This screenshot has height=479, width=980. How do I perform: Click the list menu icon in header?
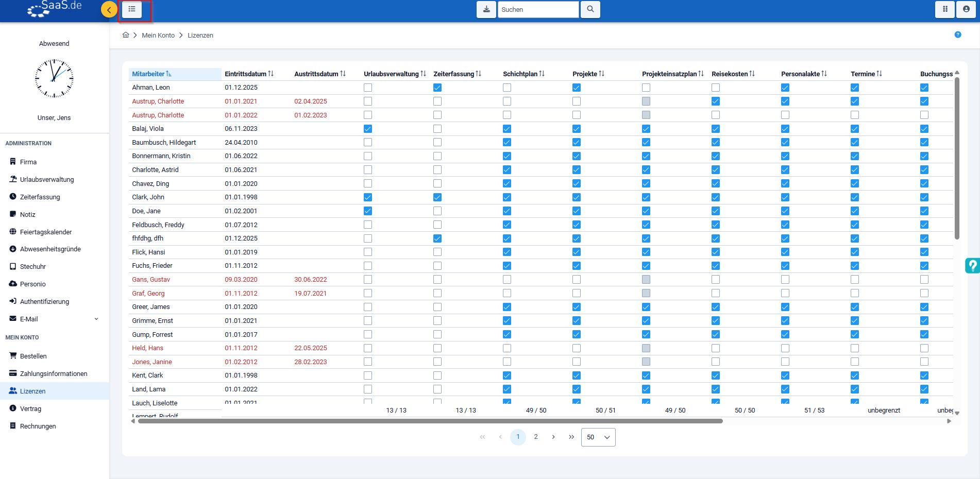pyautogui.click(x=132, y=9)
